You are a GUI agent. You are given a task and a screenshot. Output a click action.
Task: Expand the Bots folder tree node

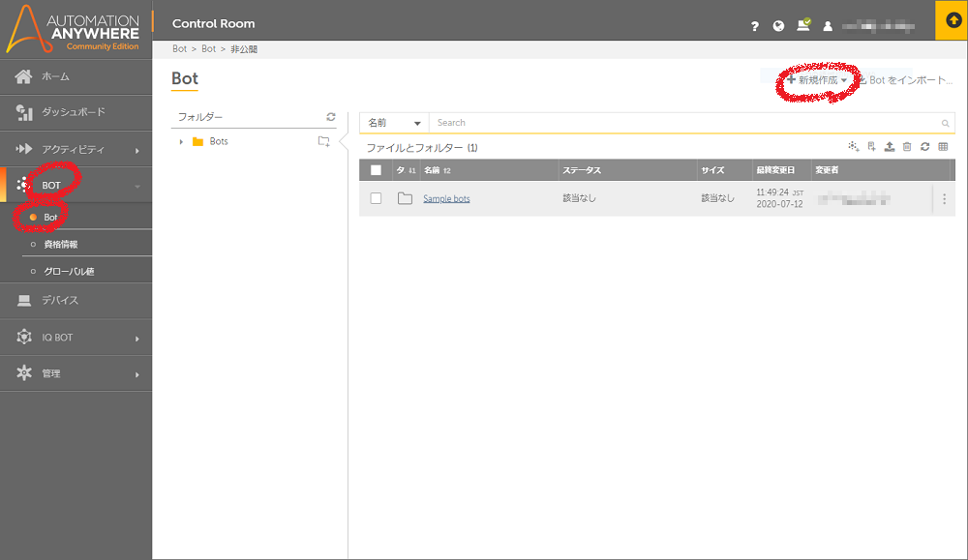point(181,142)
